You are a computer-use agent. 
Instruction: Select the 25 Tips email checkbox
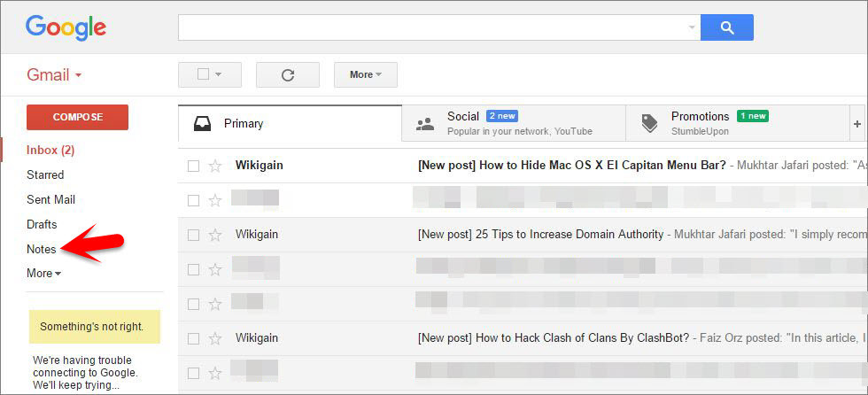point(193,235)
